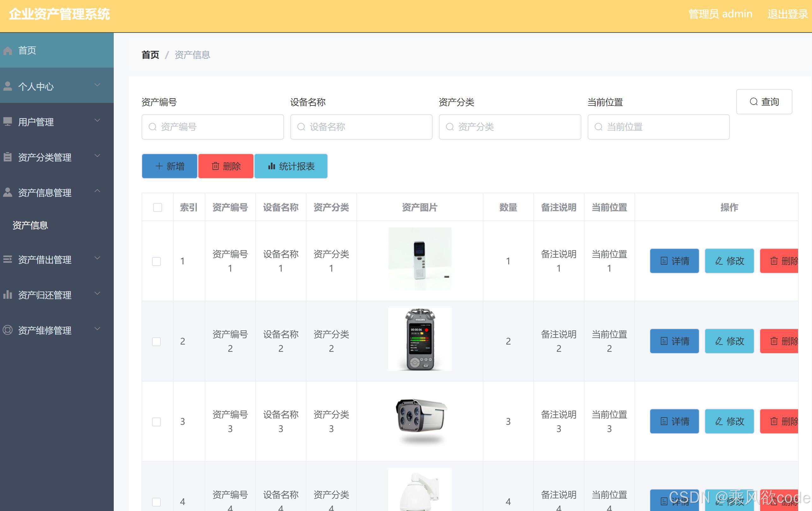Click the blue 新增 button
Screen dimensions: 812x511
click(x=170, y=166)
